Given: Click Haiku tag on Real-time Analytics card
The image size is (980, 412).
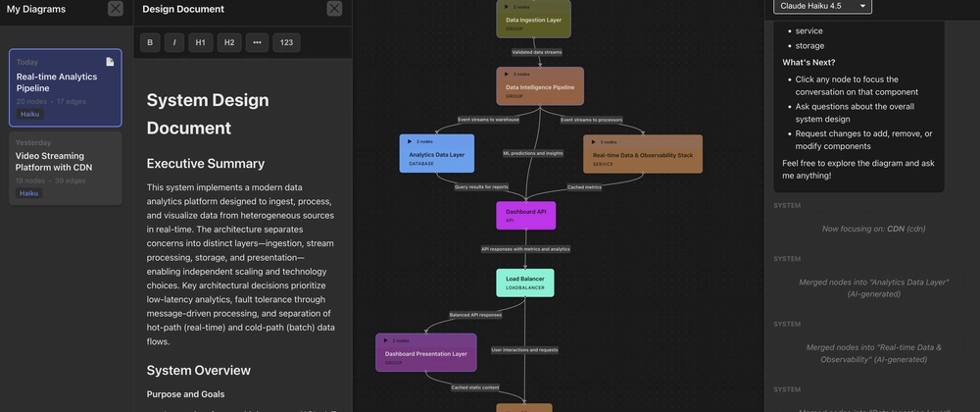Looking at the screenshot, I should [30, 115].
